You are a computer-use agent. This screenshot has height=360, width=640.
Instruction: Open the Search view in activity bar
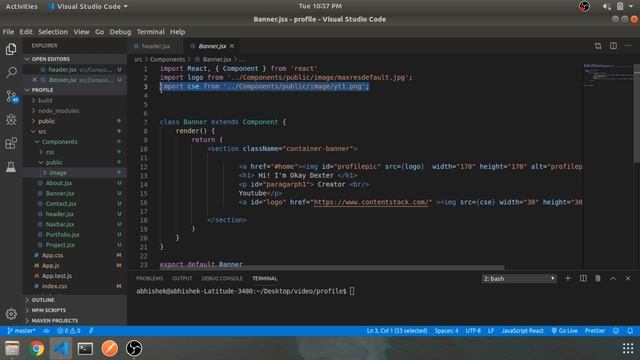(11, 72)
